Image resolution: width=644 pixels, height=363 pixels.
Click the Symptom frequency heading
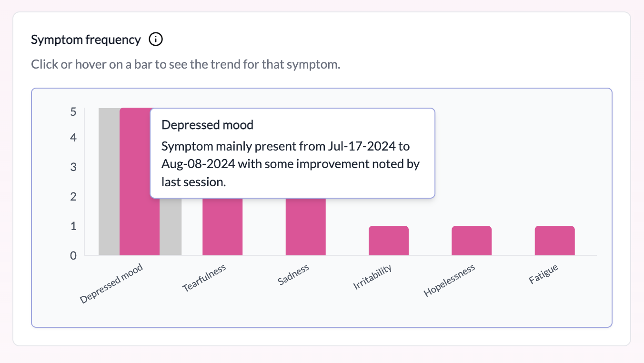(x=86, y=40)
